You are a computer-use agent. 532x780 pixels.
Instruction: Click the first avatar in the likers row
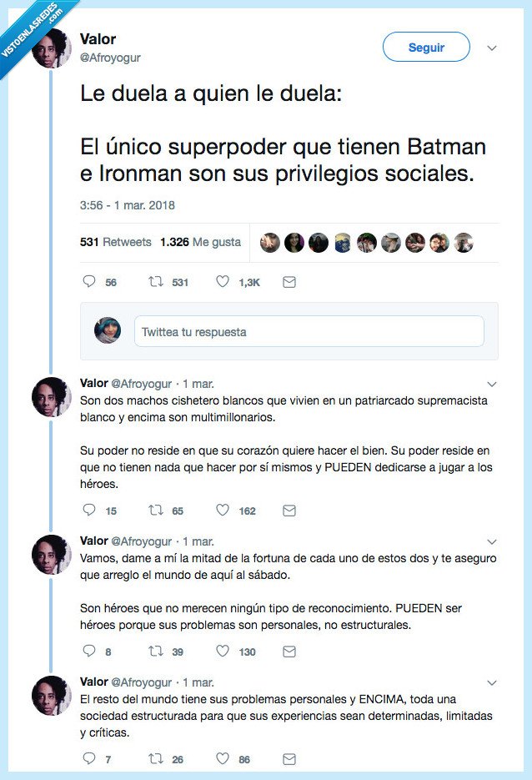[x=269, y=241]
